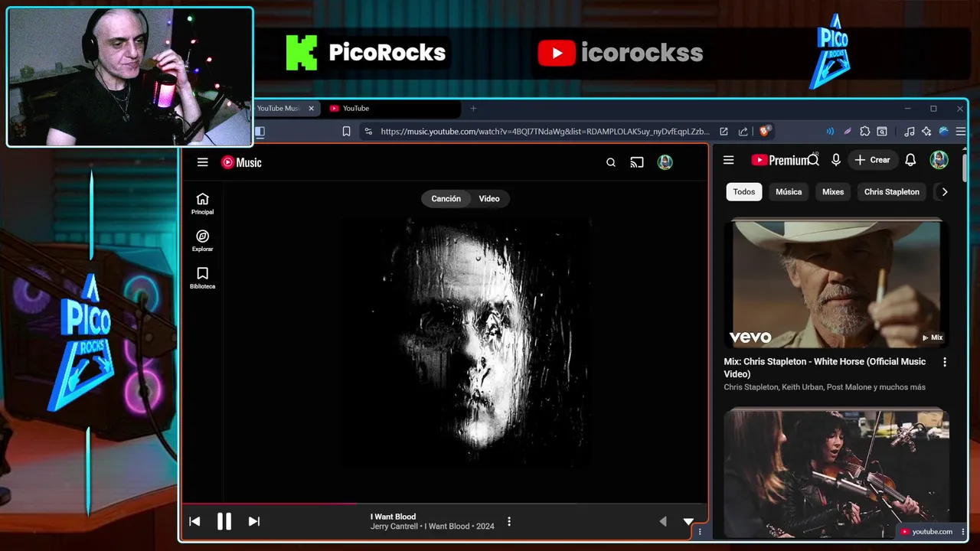Show more filter chips with right chevron

[x=945, y=192]
